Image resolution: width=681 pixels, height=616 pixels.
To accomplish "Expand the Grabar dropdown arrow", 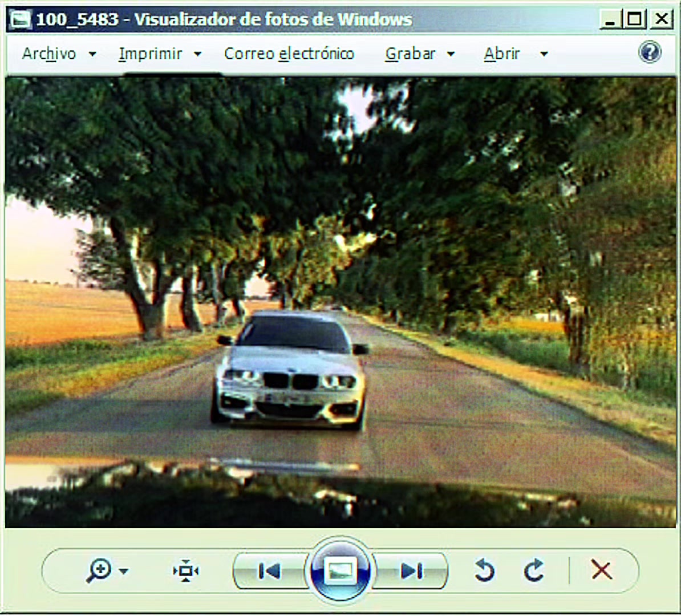I will click(451, 54).
